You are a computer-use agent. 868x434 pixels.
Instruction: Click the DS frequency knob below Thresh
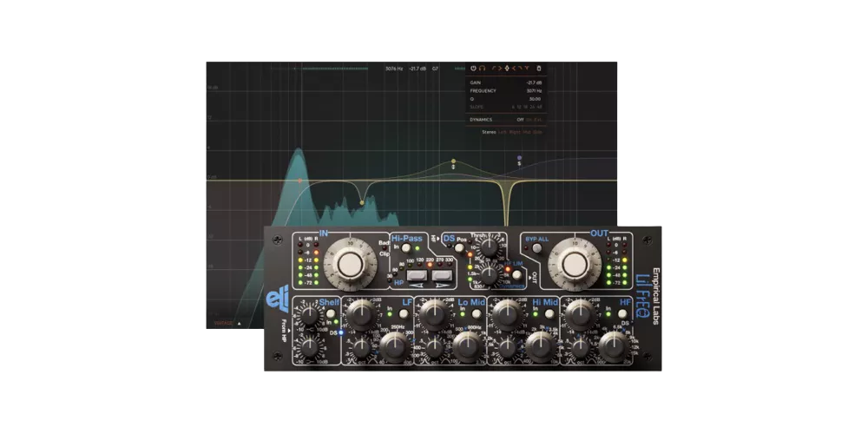pos(489,275)
